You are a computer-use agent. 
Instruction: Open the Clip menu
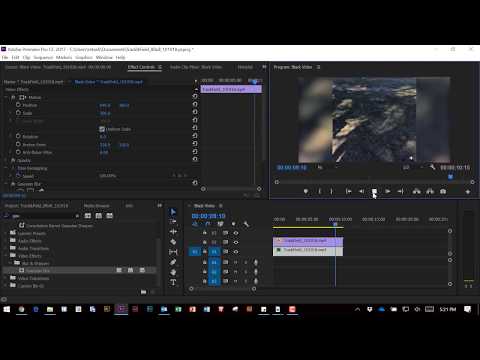coord(26,57)
